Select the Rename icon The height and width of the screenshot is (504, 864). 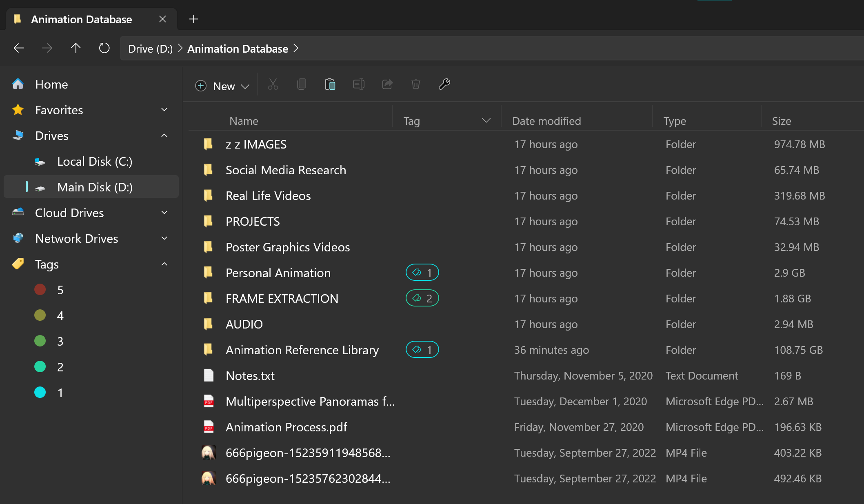click(x=358, y=84)
